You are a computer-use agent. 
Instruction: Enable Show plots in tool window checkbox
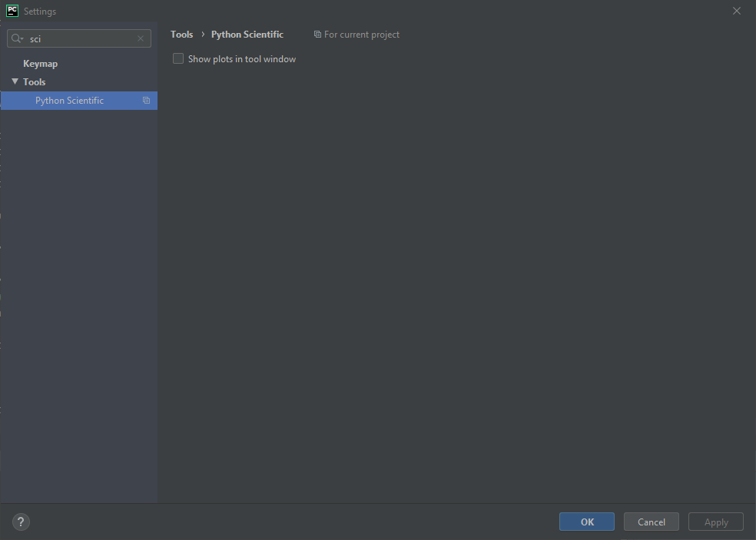tap(178, 59)
